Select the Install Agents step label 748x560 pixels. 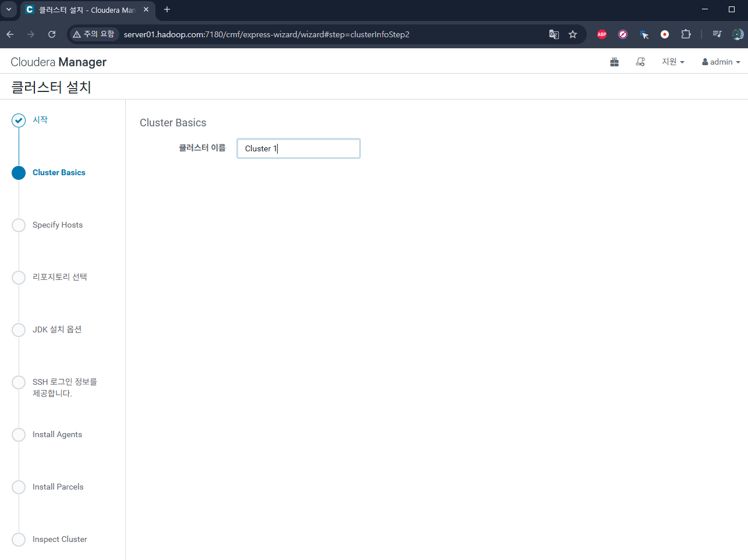(x=57, y=434)
